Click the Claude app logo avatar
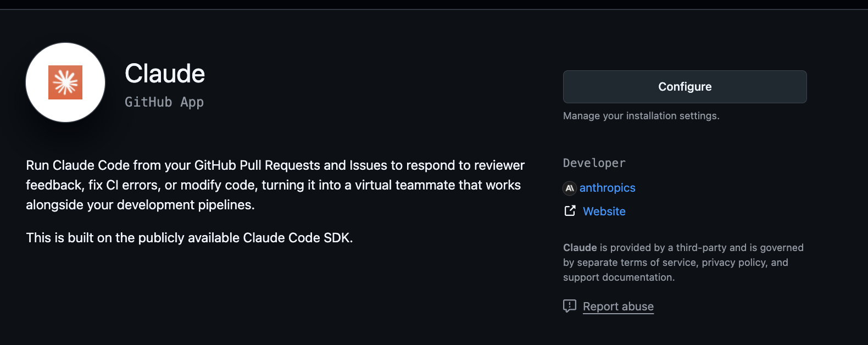Viewport: 868px width, 345px height. coord(65,82)
